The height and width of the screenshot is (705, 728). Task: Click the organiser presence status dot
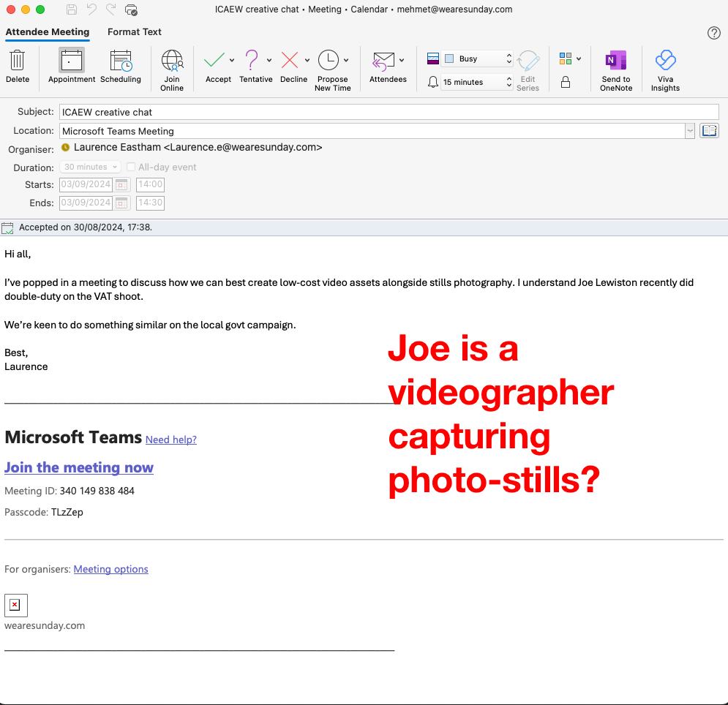click(65, 147)
